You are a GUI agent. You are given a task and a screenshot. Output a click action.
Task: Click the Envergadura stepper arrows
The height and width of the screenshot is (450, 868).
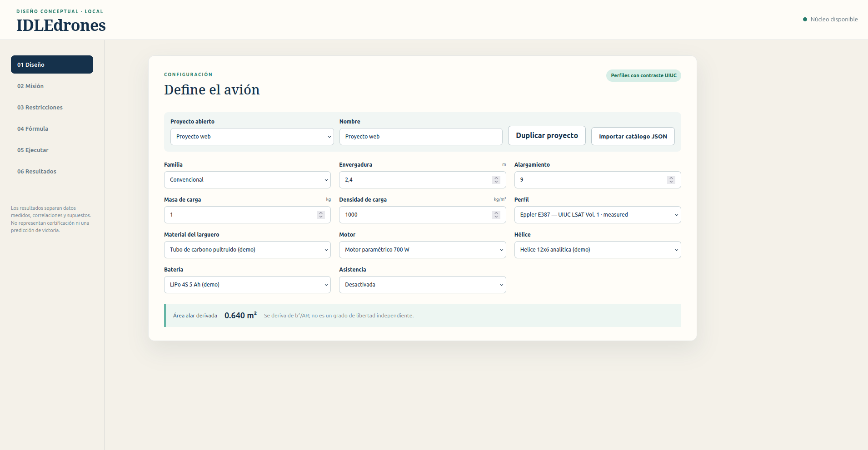coord(496,180)
